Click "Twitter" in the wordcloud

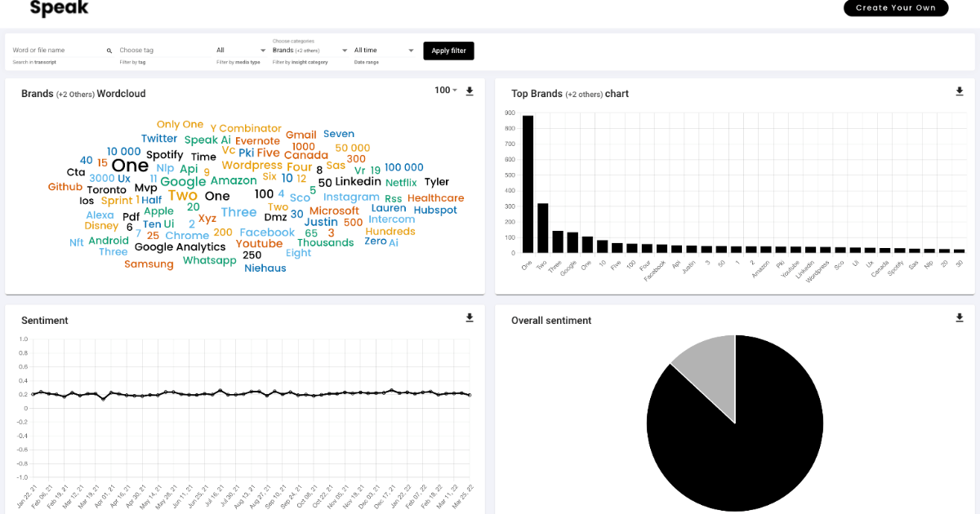(x=159, y=139)
